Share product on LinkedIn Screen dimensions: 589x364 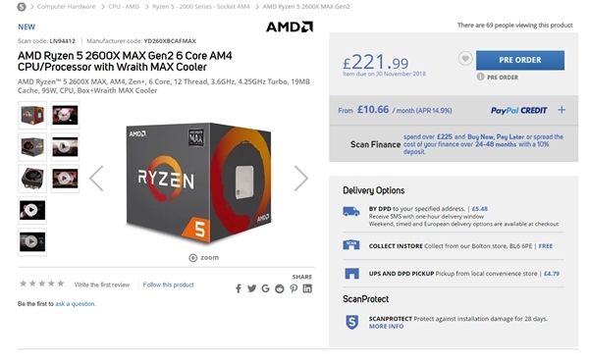(307, 288)
